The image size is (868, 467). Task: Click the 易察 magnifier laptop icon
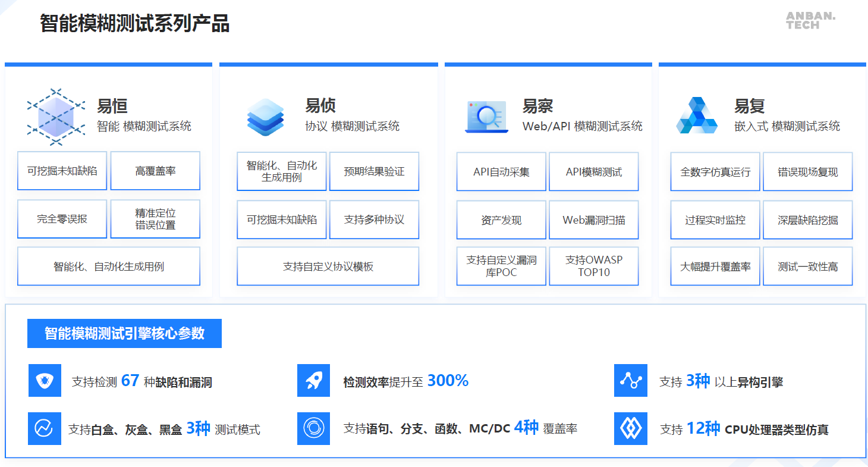coord(487,117)
